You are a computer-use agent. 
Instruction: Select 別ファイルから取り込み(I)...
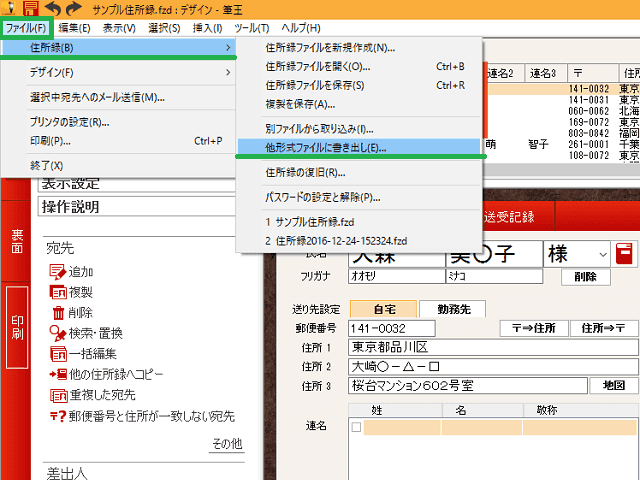[x=359, y=129]
